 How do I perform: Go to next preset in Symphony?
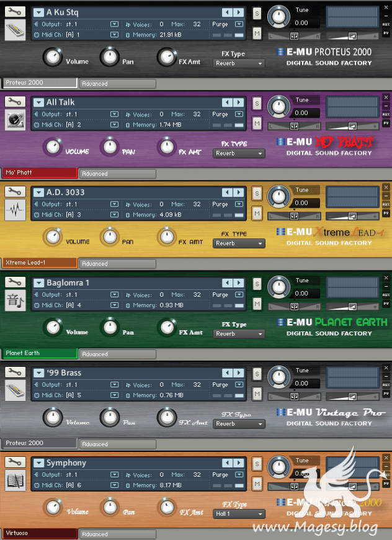point(239,463)
